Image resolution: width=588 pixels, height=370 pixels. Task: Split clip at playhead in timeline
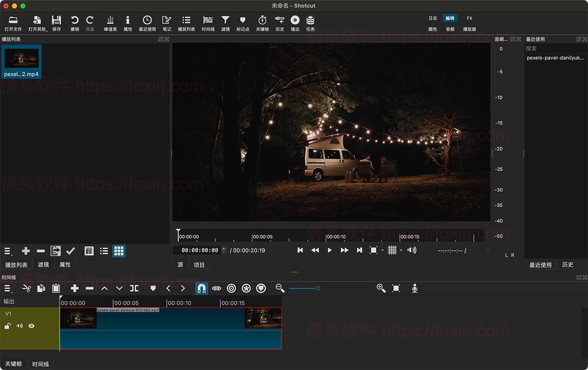pos(134,288)
